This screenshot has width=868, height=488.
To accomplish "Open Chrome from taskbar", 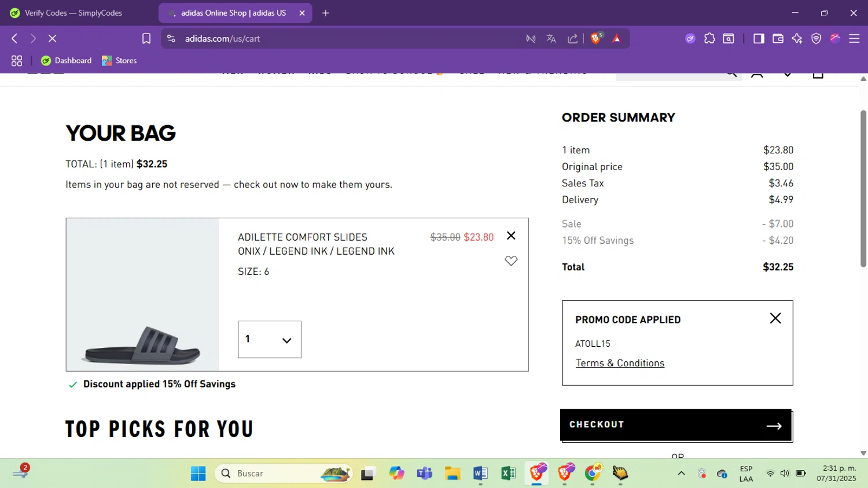I will pyautogui.click(x=593, y=474).
